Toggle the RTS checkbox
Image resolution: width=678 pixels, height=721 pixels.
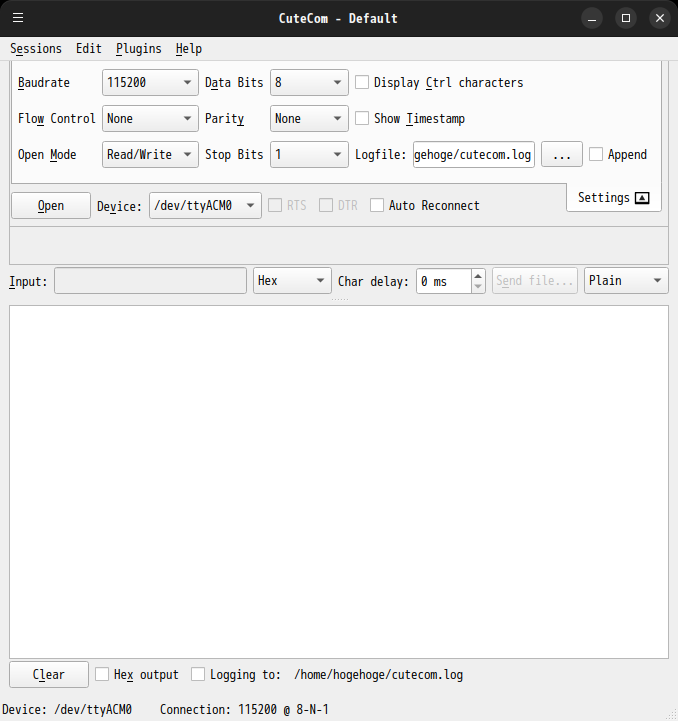[x=275, y=205]
